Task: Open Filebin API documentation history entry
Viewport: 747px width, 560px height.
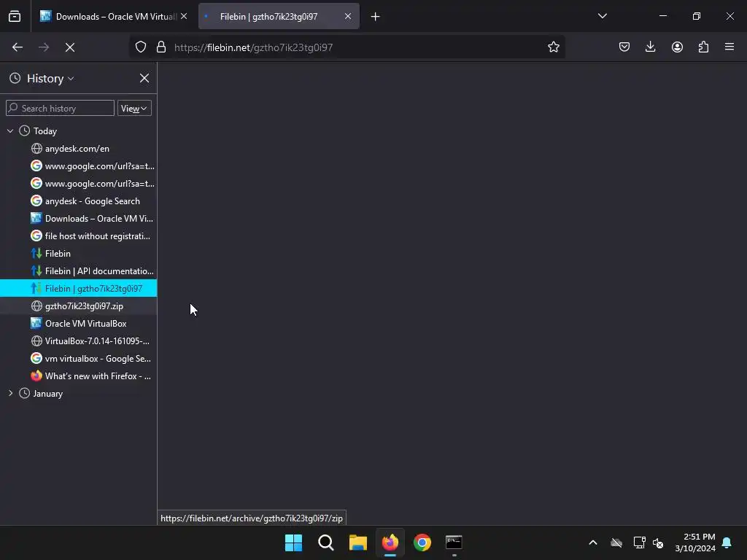Action: click(79, 271)
